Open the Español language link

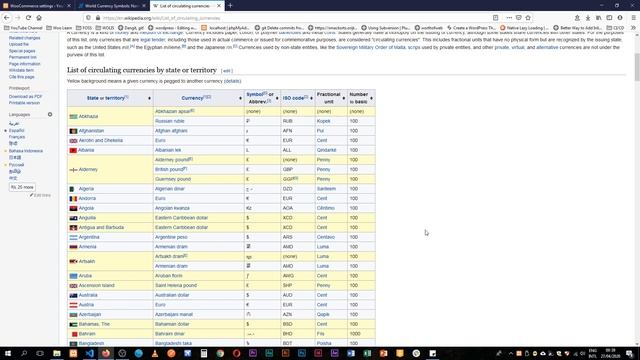pos(17,131)
